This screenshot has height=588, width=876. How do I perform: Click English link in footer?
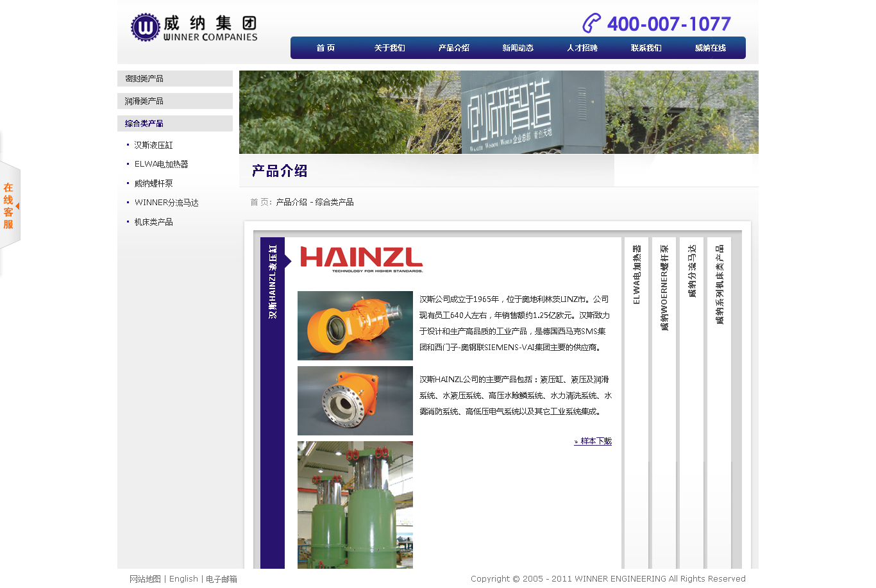[183, 579]
